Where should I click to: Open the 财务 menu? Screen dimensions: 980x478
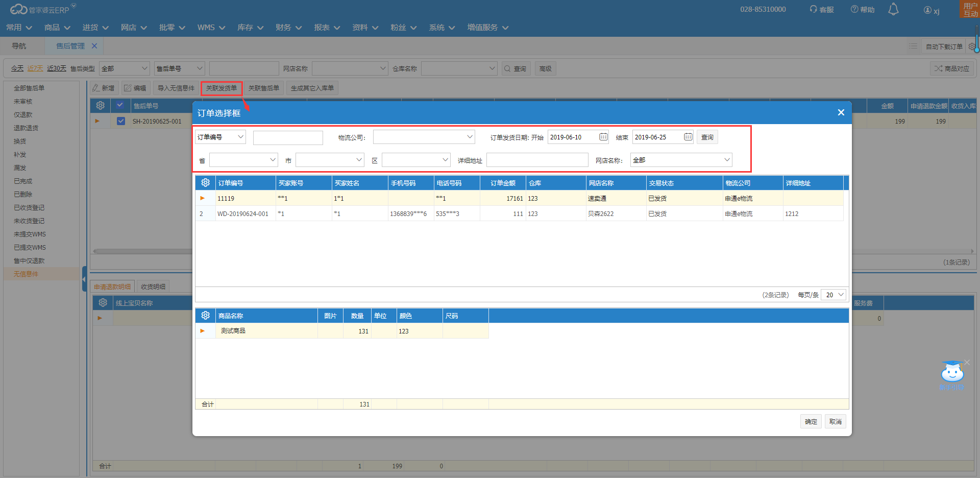(x=288, y=28)
